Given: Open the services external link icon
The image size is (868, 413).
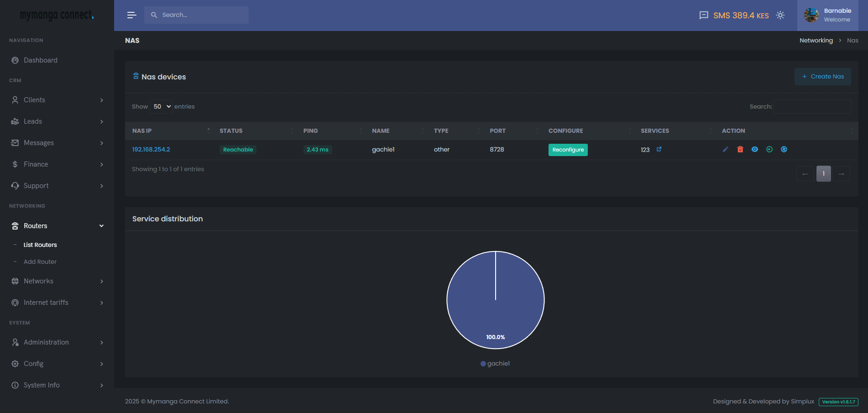Looking at the screenshot, I should [x=659, y=149].
